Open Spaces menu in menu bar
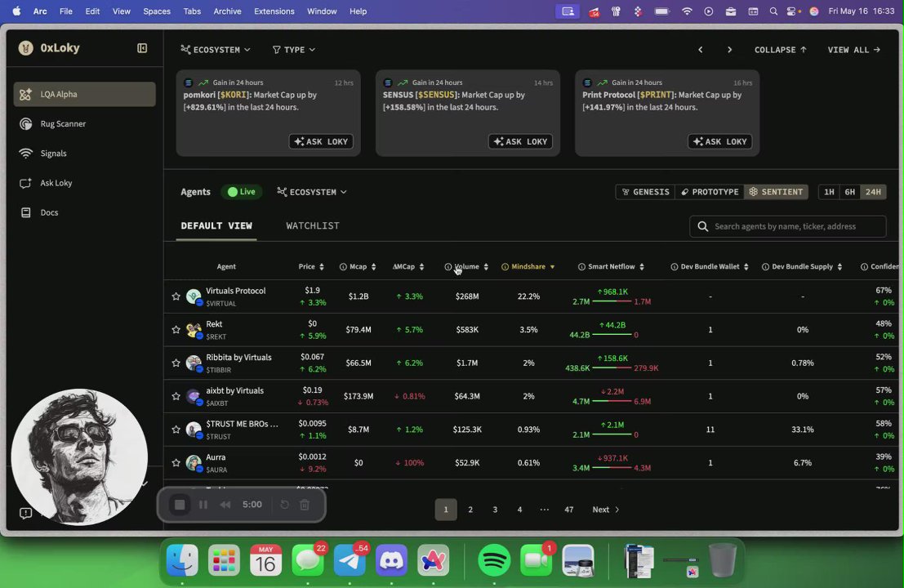 (x=156, y=11)
